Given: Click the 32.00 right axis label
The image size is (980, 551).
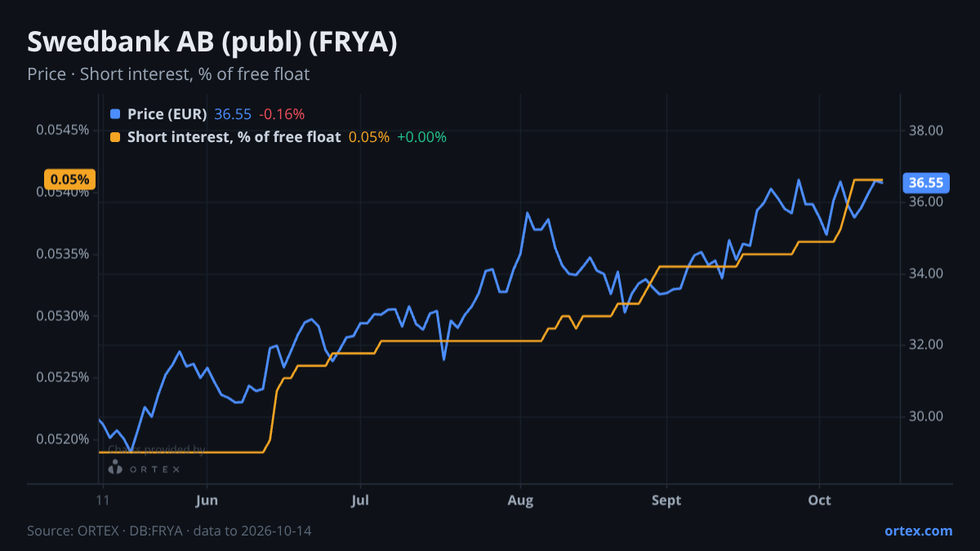Looking at the screenshot, I should click(926, 344).
